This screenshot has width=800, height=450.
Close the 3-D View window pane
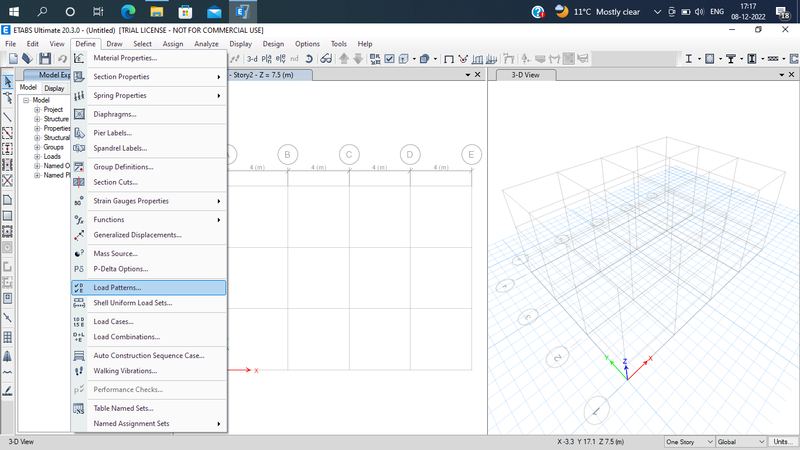(x=791, y=75)
